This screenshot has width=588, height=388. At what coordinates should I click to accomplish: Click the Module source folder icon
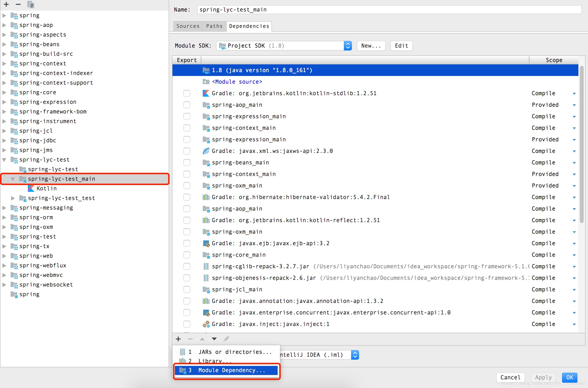tap(206, 82)
